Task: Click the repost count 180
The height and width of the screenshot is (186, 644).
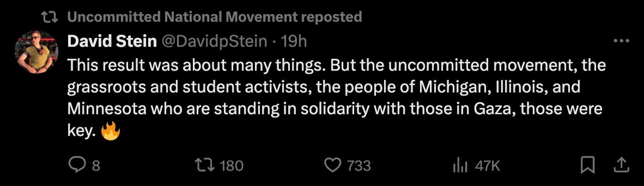Action: pyautogui.click(x=232, y=166)
